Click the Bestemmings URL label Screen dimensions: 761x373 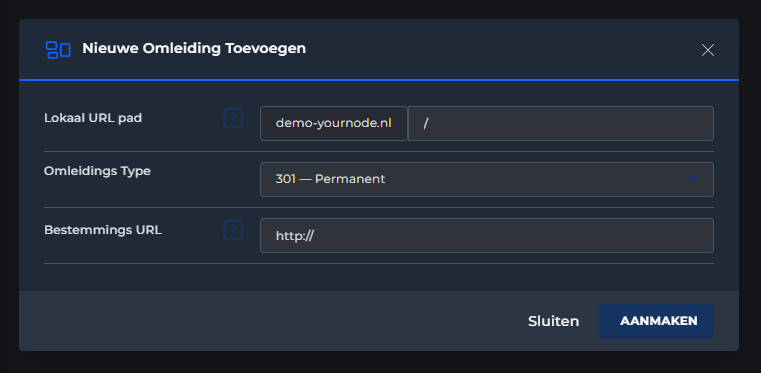pyautogui.click(x=103, y=230)
